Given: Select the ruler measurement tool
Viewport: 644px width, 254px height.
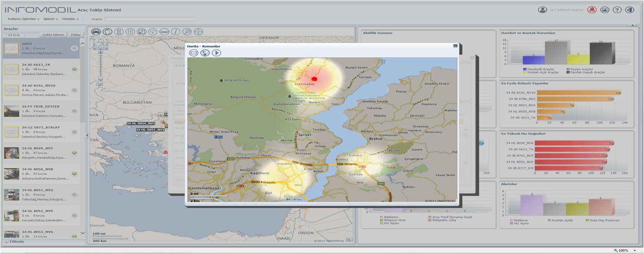Looking at the screenshot, I should 164,31.
